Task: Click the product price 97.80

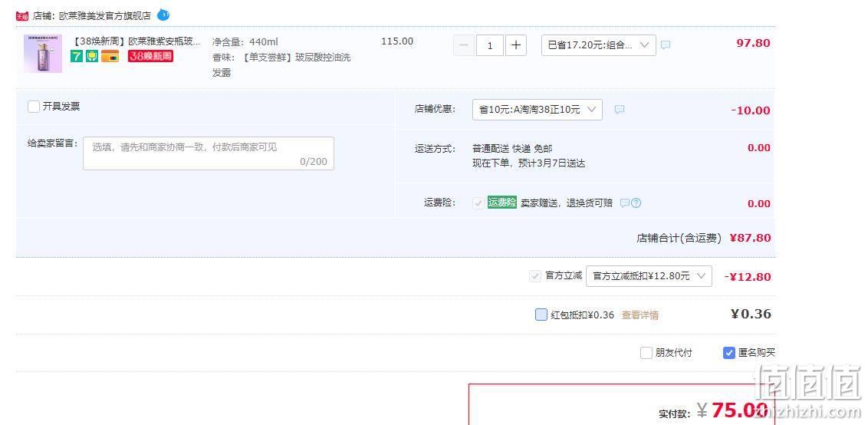Action: coord(754,43)
